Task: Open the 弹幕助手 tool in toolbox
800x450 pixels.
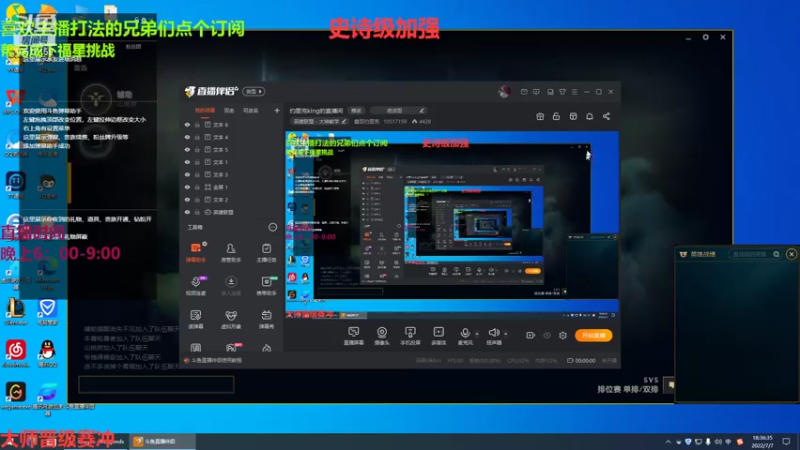Action: pyautogui.click(x=196, y=252)
